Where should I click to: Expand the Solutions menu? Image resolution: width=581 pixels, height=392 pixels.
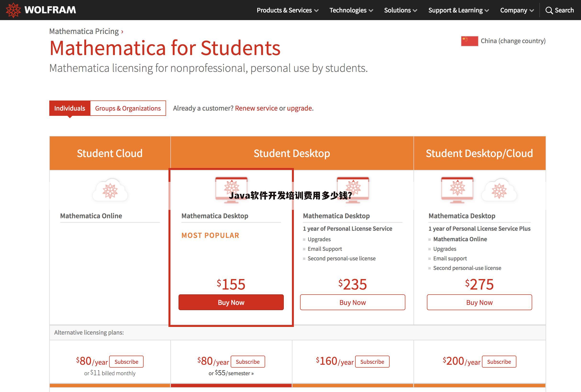(397, 10)
